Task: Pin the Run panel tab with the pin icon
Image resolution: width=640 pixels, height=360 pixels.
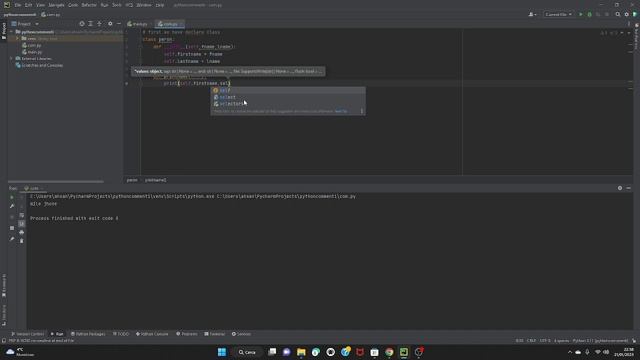Action: [x=12, y=239]
